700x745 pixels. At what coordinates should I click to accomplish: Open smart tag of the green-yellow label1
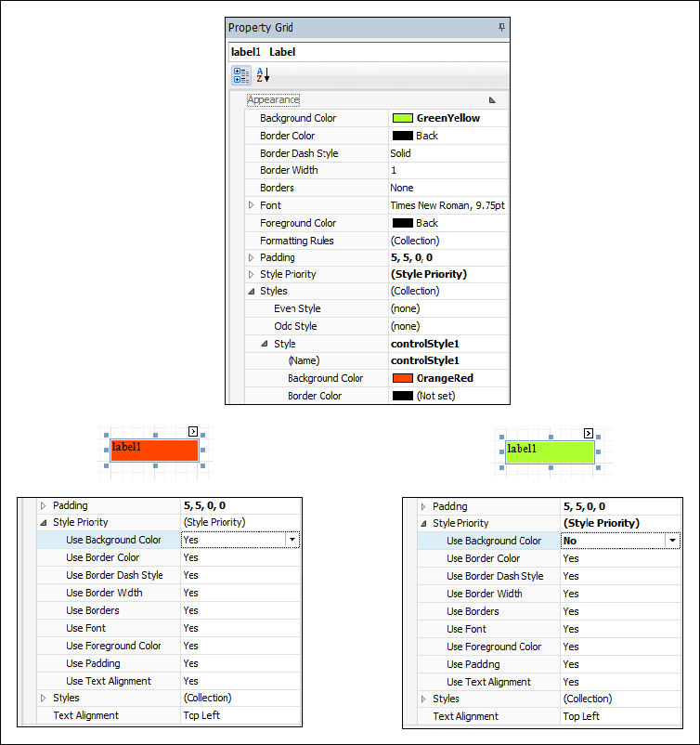pyautogui.click(x=589, y=433)
